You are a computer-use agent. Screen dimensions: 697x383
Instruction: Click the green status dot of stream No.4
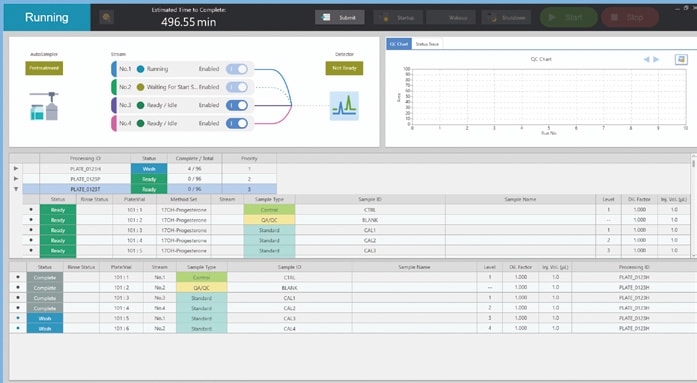tap(140, 123)
